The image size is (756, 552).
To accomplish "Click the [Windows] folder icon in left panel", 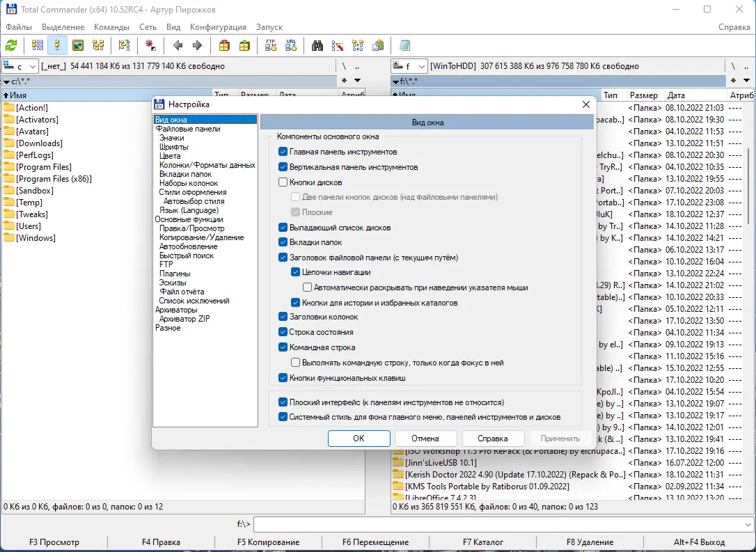I will point(8,237).
